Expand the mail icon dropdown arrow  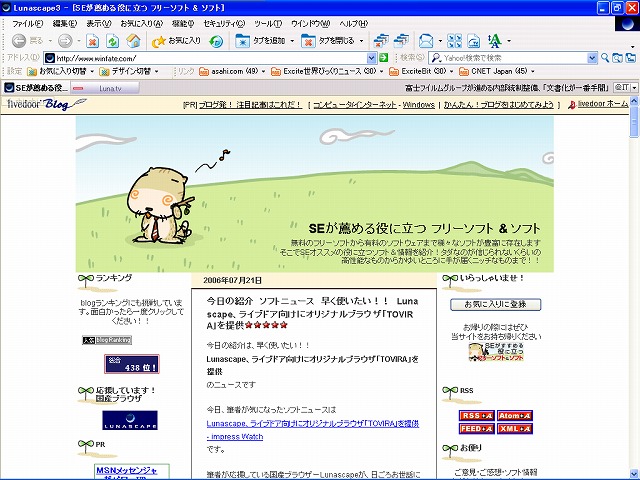tap(440, 41)
